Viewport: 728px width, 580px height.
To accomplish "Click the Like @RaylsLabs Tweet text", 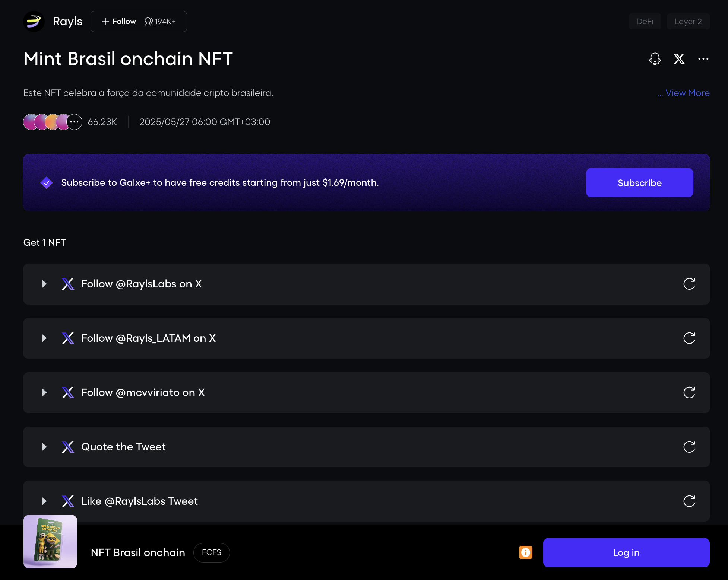I will [139, 501].
